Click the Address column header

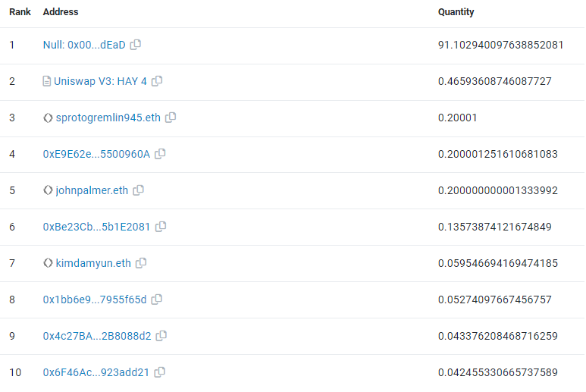click(x=61, y=12)
